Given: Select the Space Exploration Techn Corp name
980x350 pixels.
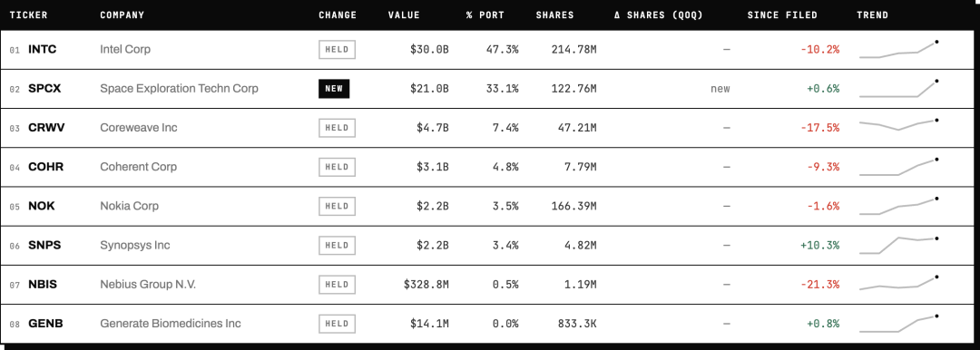Looking at the screenshot, I should click(x=180, y=89).
